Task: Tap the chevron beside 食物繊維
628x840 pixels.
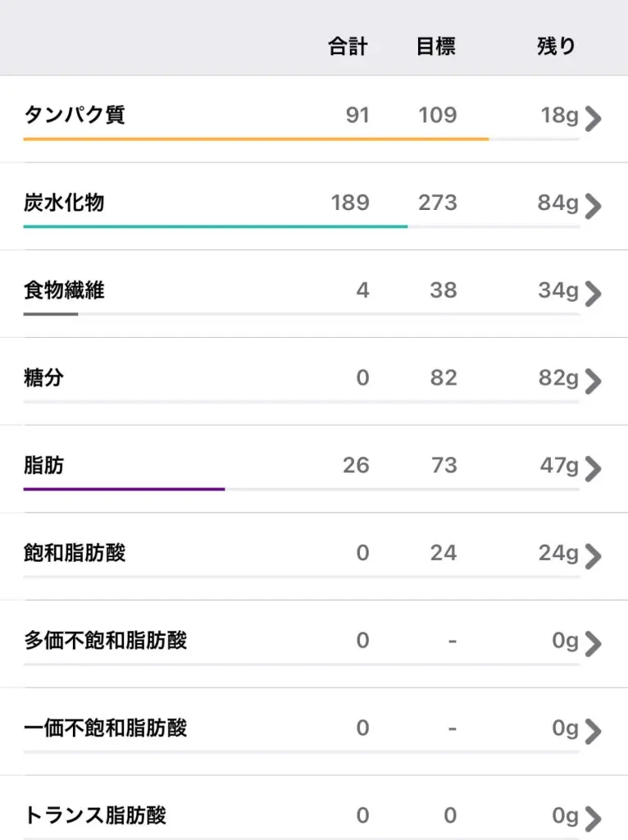Action: [x=594, y=294]
